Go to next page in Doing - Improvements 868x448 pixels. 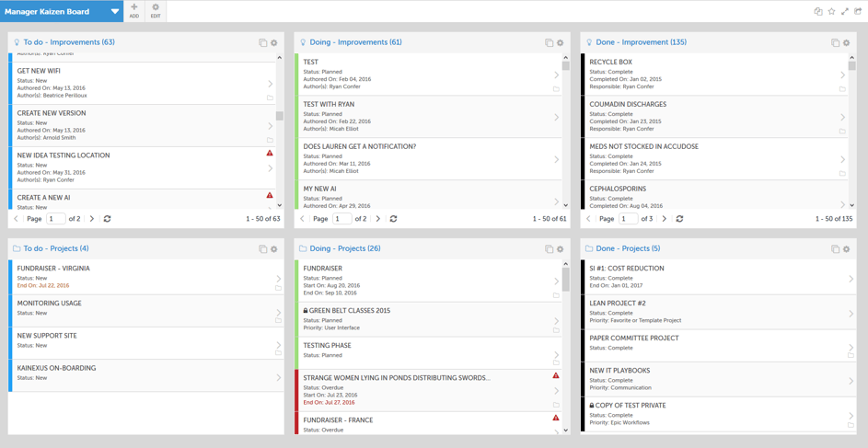pos(378,218)
